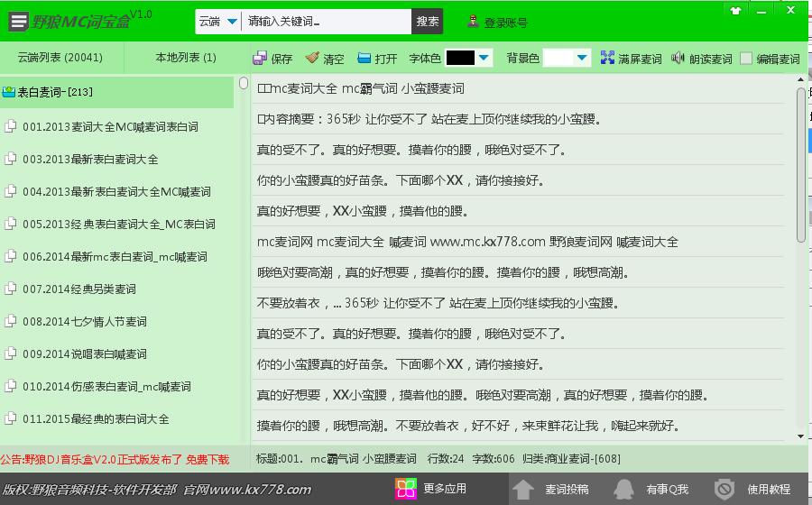Screen dimensions: 812x505
Task: Open the 字体色 font color dropdown arrow
Action: coord(484,59)
